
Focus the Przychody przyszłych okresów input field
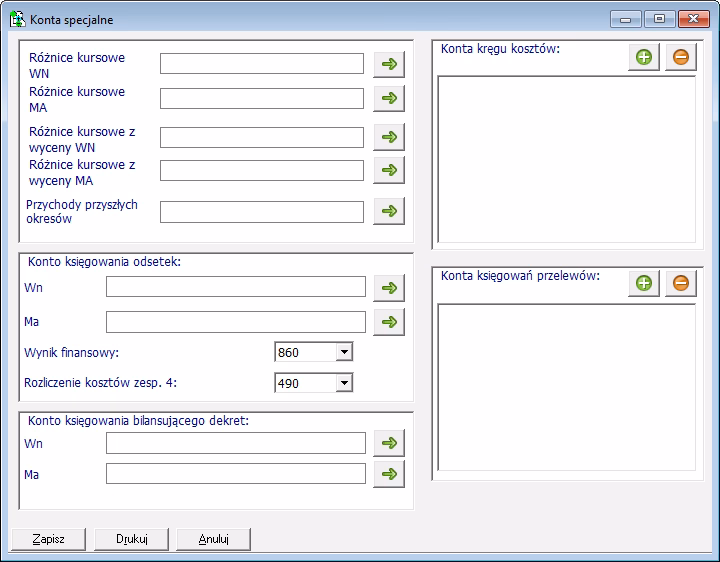(262, 212)
